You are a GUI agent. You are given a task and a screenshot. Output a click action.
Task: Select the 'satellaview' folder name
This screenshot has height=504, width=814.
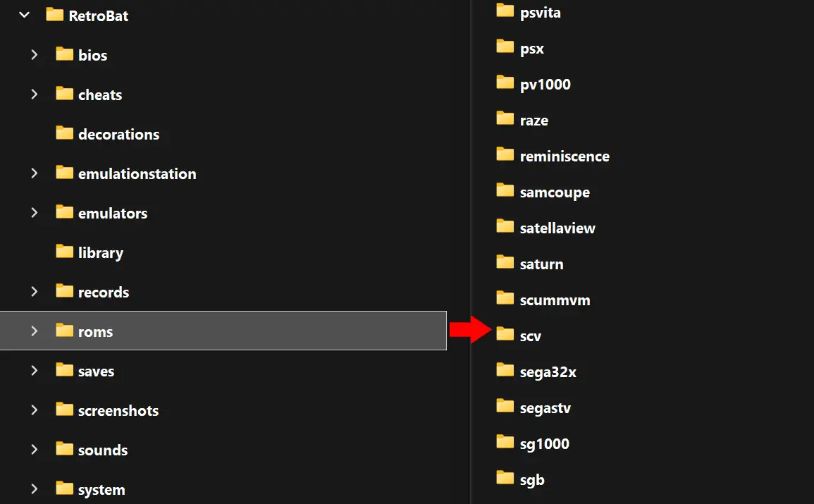[557, 228]
